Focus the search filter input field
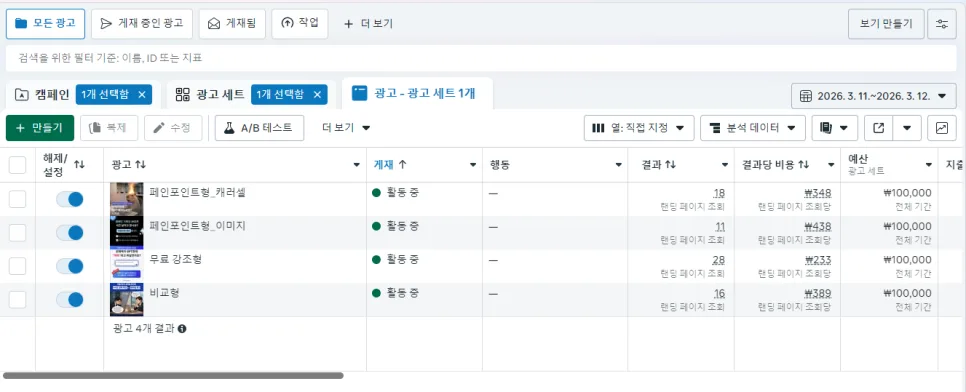The image size is (966, 392). click(482, 59)
